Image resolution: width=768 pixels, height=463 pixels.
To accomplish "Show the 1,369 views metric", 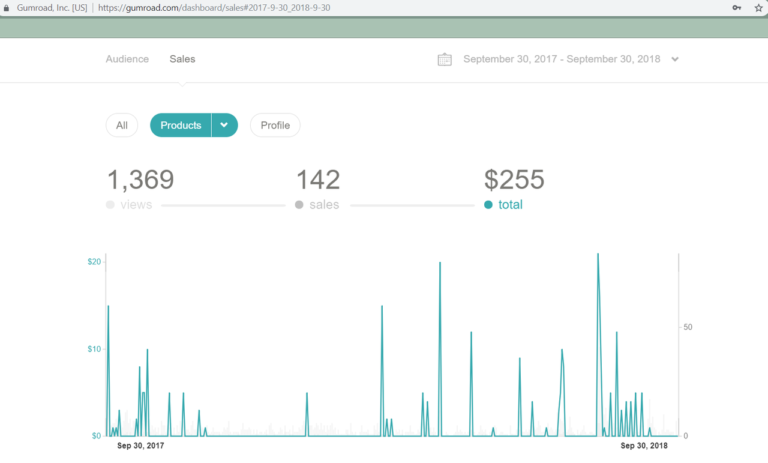I will pos(140,180).
